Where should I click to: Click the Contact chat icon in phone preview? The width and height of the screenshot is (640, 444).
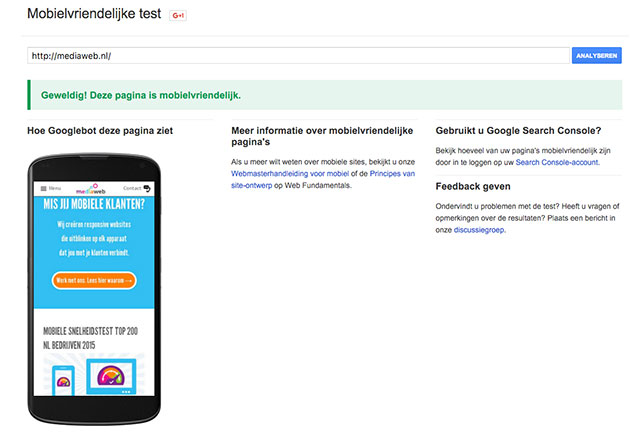tap(147, 188)
